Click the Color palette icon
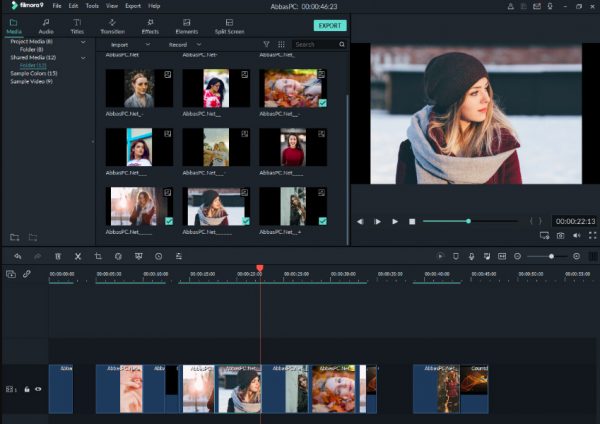The width and height of the screenshot is (600, 424). [x=118, y=256]
